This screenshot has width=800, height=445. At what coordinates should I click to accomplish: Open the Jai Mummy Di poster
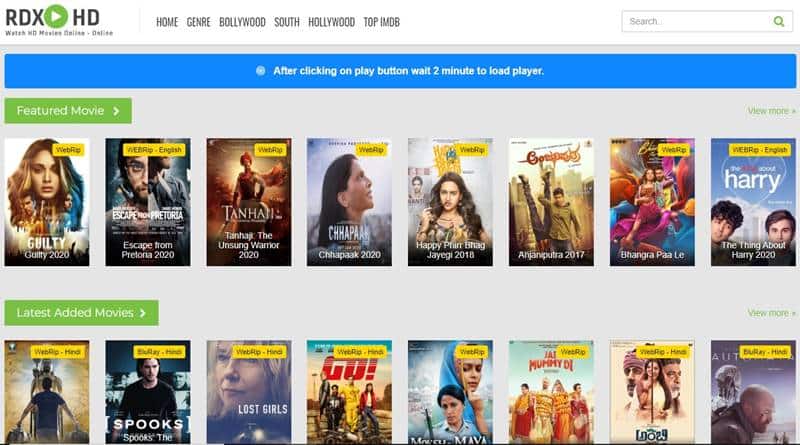pyautogui.click(x=552, y=392)
